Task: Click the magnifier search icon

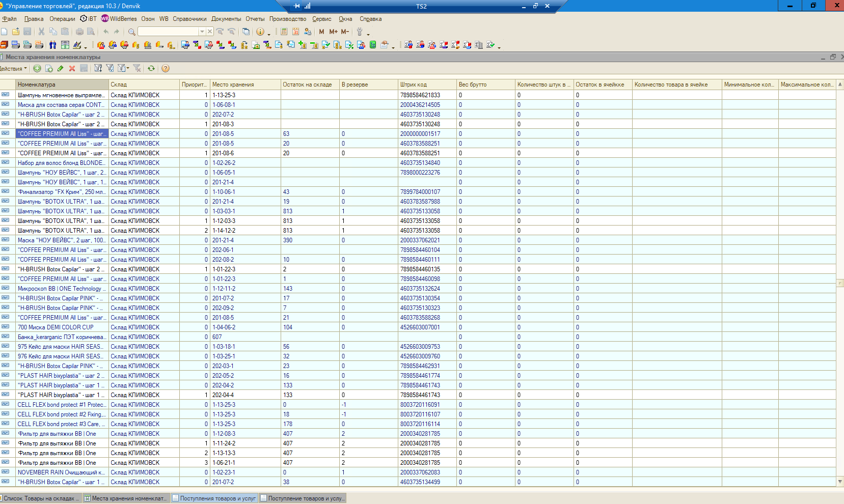Action: tap(131, 32)
